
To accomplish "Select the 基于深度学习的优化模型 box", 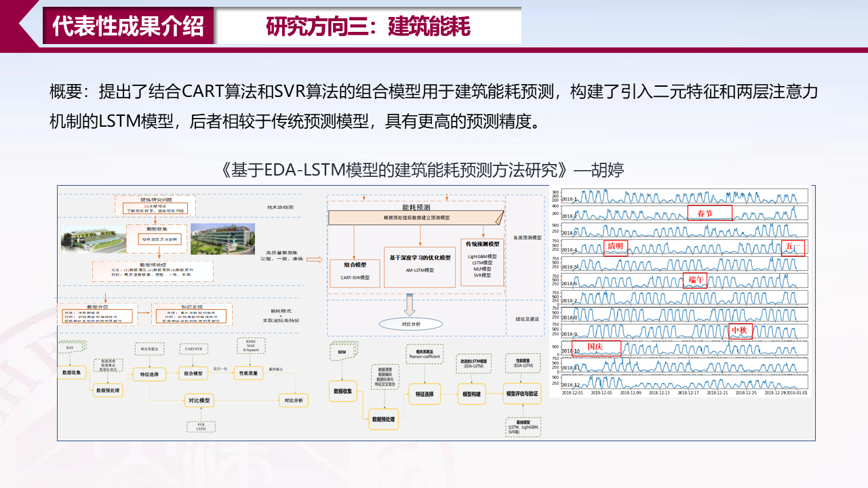I will tap(420, 266).
